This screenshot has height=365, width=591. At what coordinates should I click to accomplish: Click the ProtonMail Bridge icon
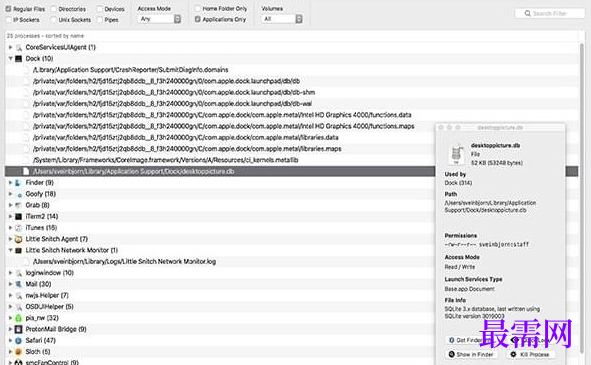[x=18, y=330]
